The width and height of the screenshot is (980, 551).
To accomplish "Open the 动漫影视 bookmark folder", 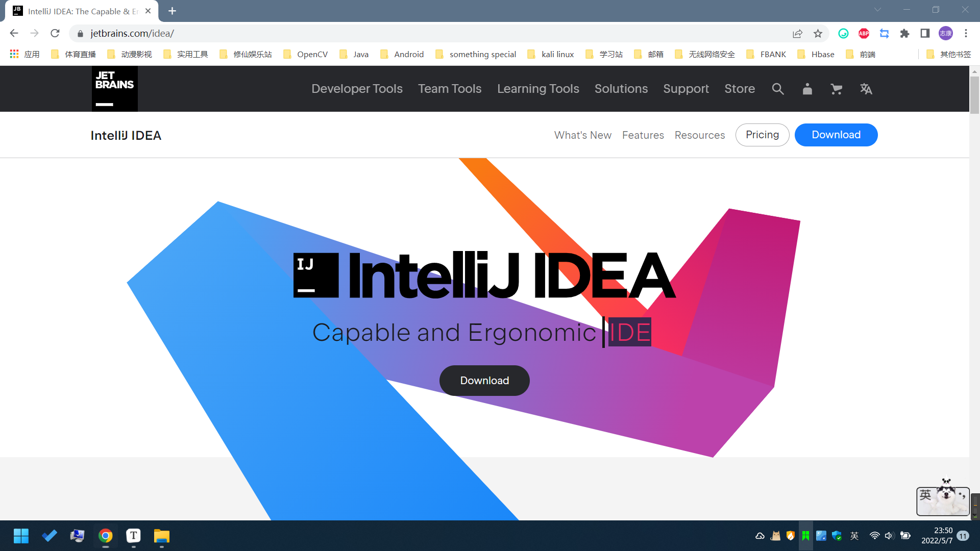I will click(x=130, y=54).
